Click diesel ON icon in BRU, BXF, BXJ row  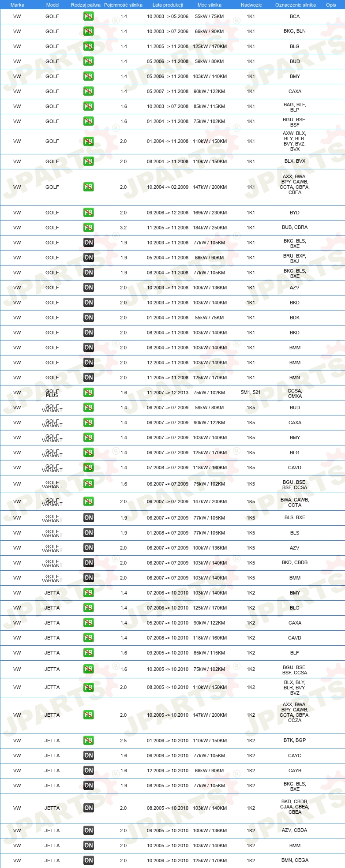point(89,258)
